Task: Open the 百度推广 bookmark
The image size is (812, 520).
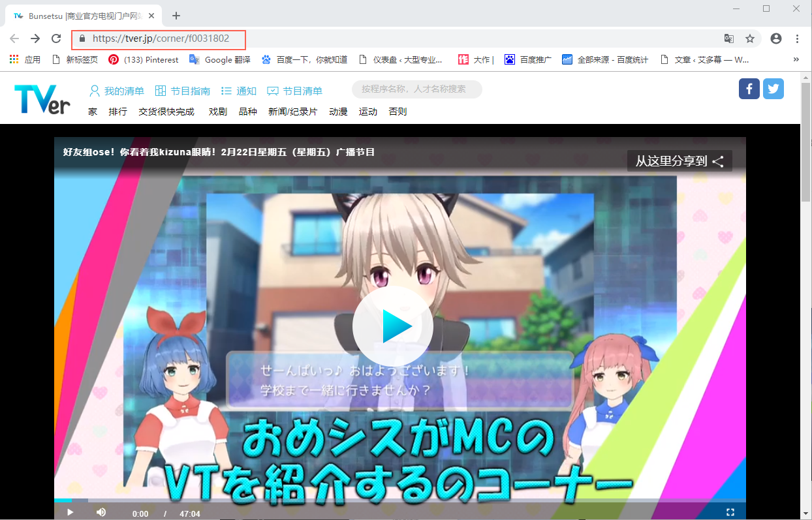Action: (x=528, y=59)
